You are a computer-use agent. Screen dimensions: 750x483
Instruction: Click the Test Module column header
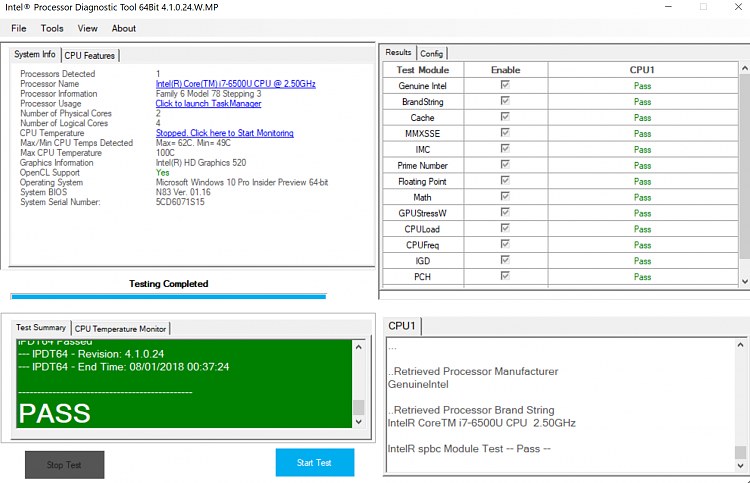(423, 70)
